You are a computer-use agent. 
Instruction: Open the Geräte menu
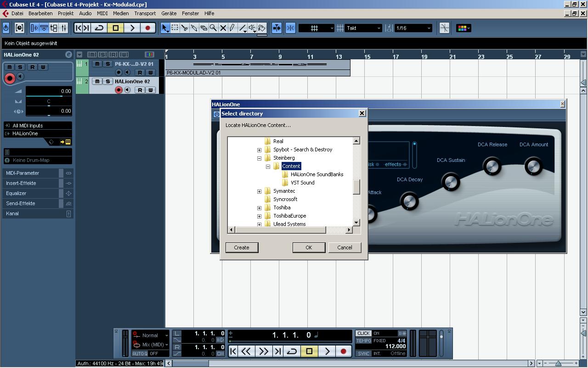[x=169, y=13]
